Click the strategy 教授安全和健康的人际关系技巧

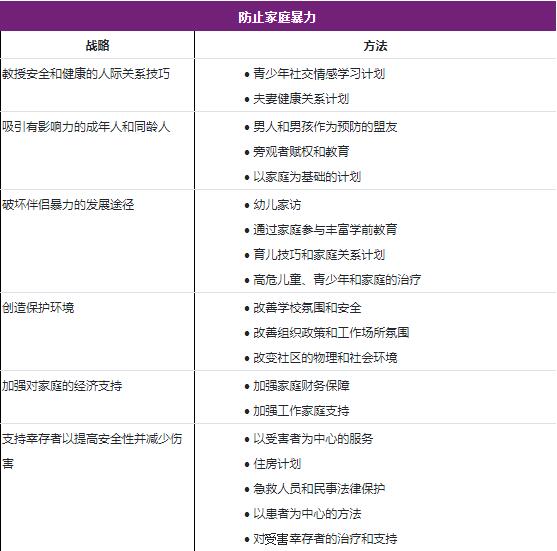point(86,74)
